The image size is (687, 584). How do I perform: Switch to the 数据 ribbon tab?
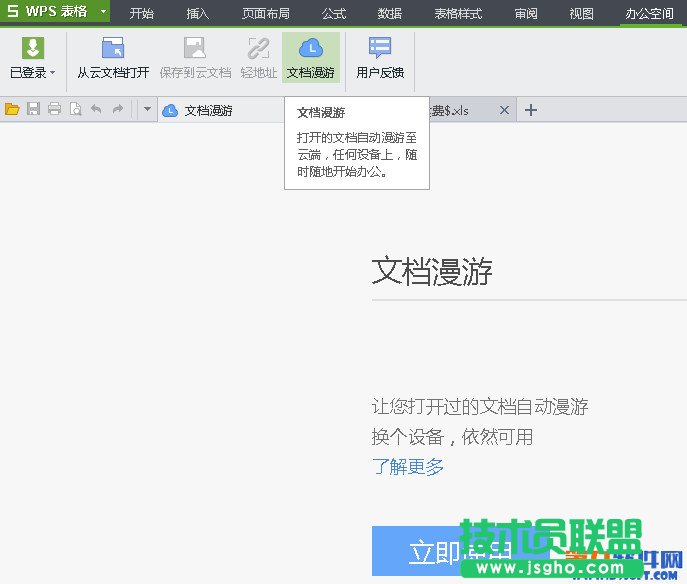390,14
